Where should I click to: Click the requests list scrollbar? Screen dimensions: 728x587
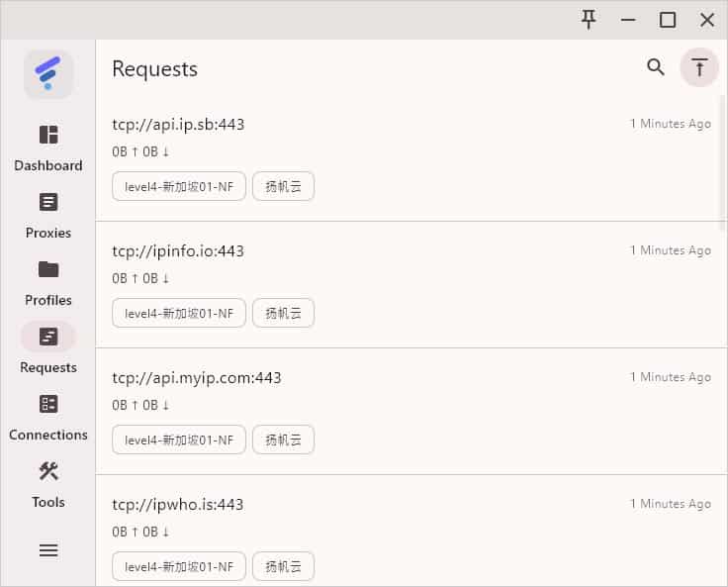[x=722, y=162]
